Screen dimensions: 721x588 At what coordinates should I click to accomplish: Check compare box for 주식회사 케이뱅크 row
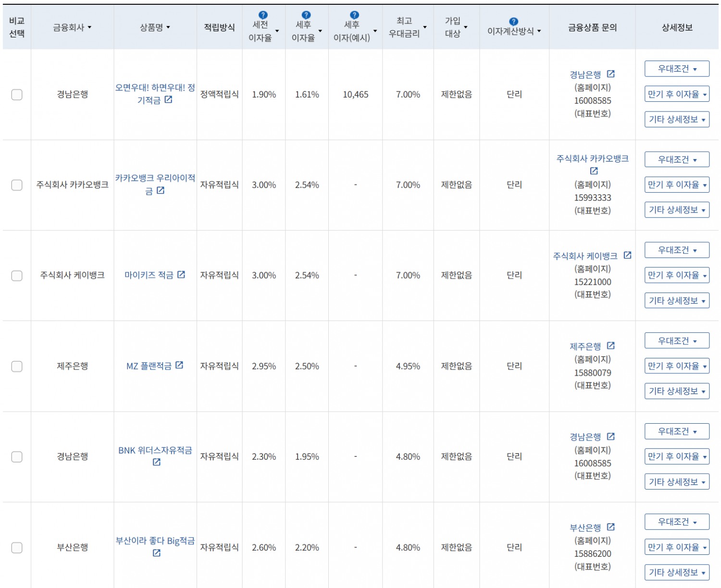pyautogui.click(x=17, y=276)
